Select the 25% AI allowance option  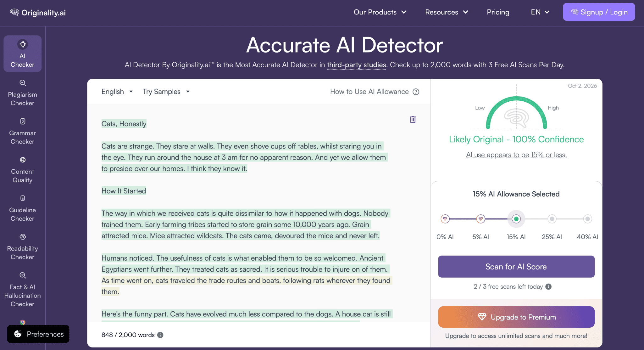point(552,219)
